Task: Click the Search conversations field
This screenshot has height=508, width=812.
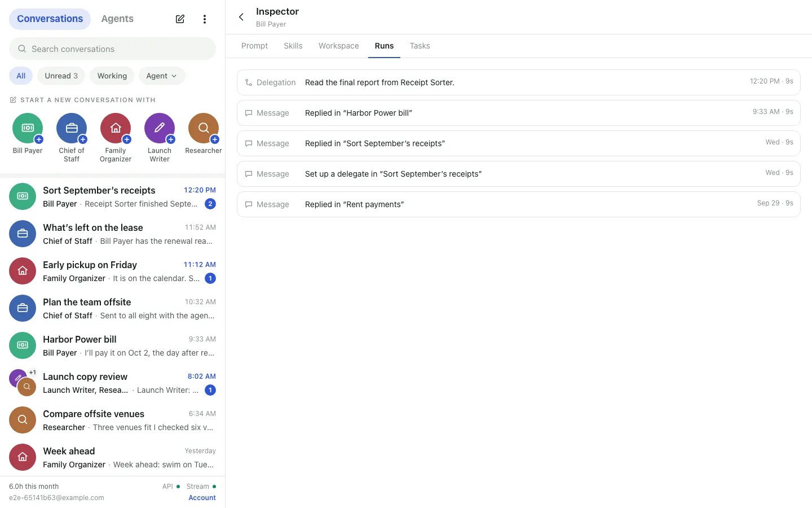Action: (x=112, y=49)
